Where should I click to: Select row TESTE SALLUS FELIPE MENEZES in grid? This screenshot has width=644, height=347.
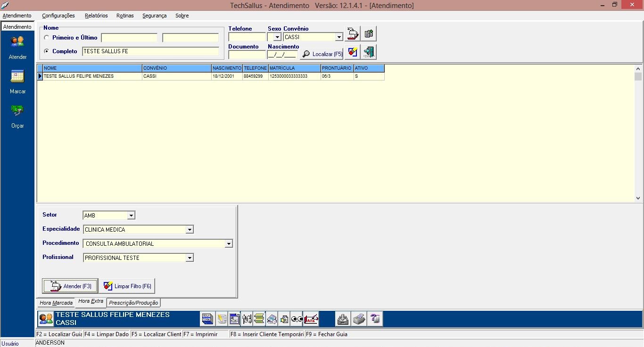click(211, 76)
